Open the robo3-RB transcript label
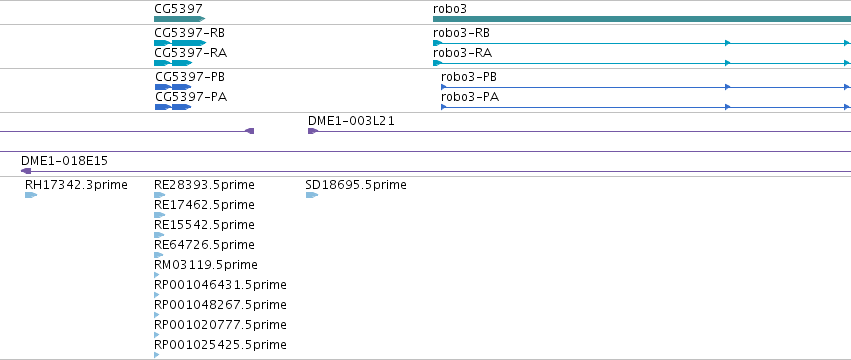 [x=461, y=33]
